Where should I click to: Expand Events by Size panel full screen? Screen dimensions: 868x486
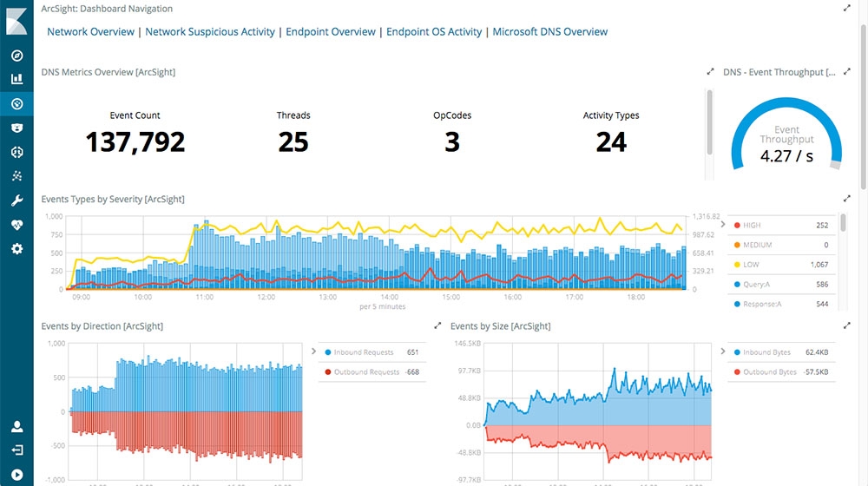[846, 325]
